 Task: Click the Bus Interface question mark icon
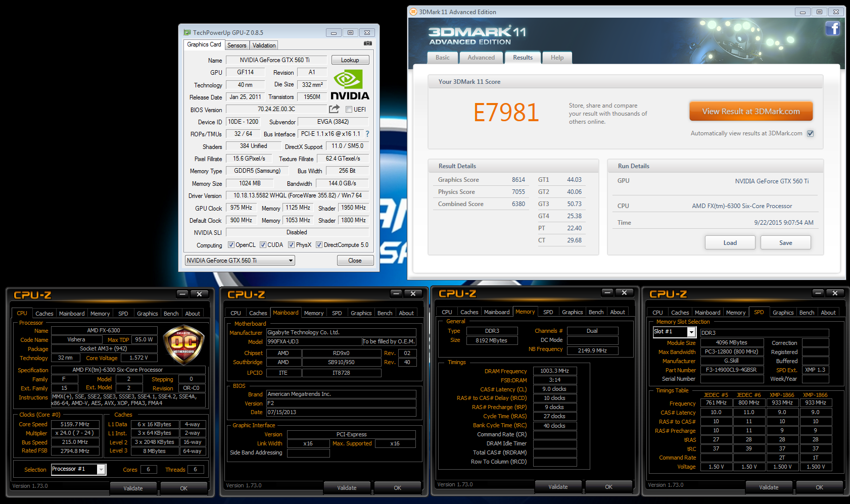367,134
